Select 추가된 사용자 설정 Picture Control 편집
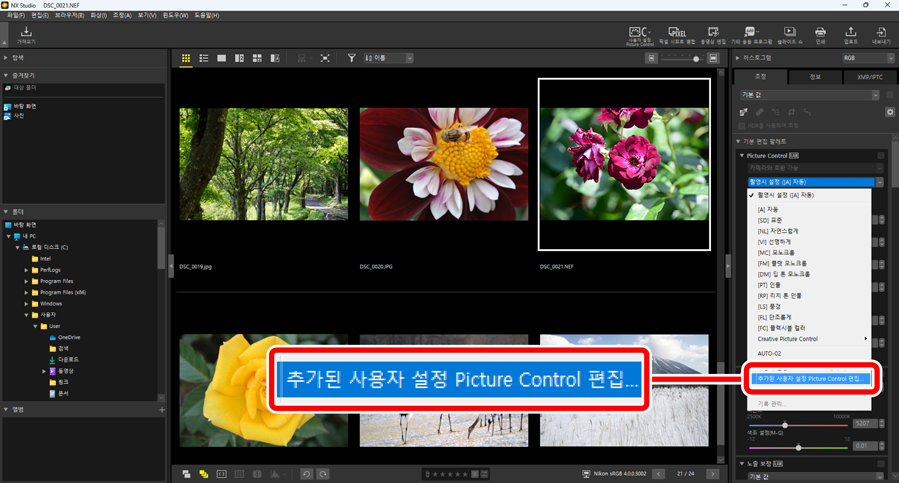The height and width of the screenshot is (483, 899). tap(811, 379)
